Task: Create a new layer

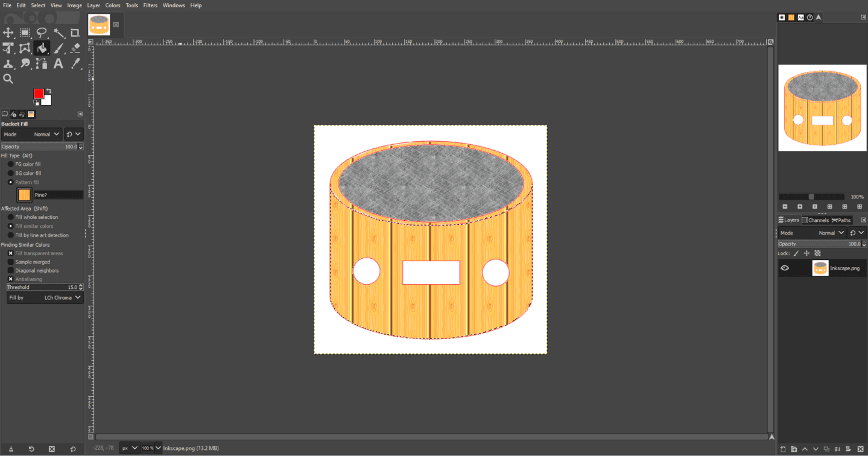Action: pyautogui.click(x=783, y=449)
